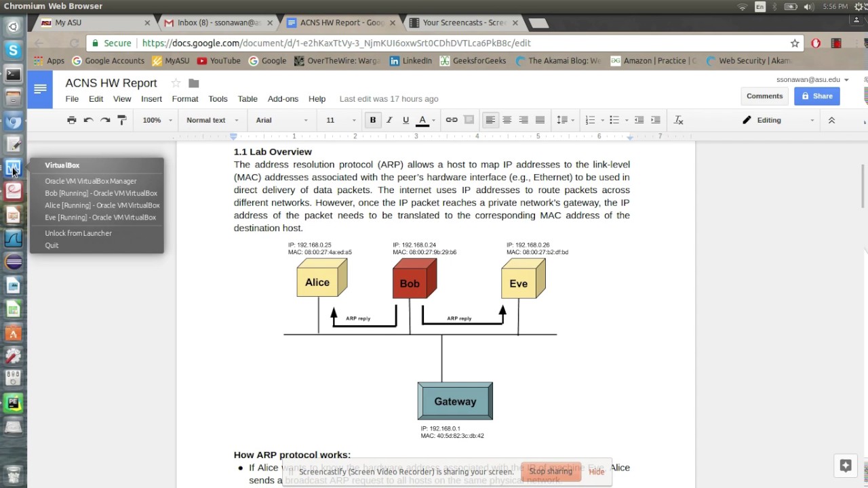The height and width of the screenshot is (488, 868).
Task: Open the Format menu
Action: (185, 99)
